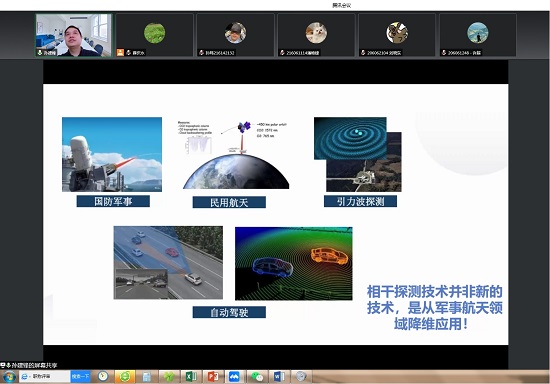The image size is (550, 384).
Task: Open the calculator taskbar icon
Action: (x=147, y=377)
